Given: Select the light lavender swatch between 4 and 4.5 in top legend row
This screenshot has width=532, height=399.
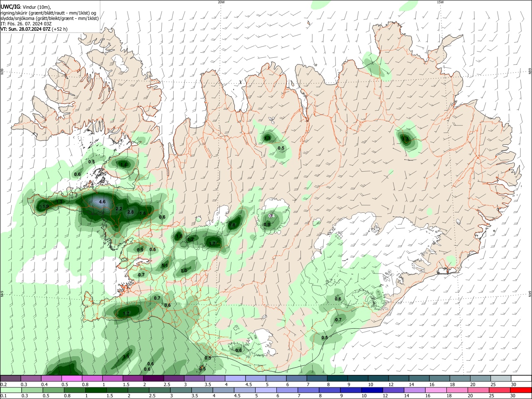Looking at the screenshot, I should pos(235,379).
